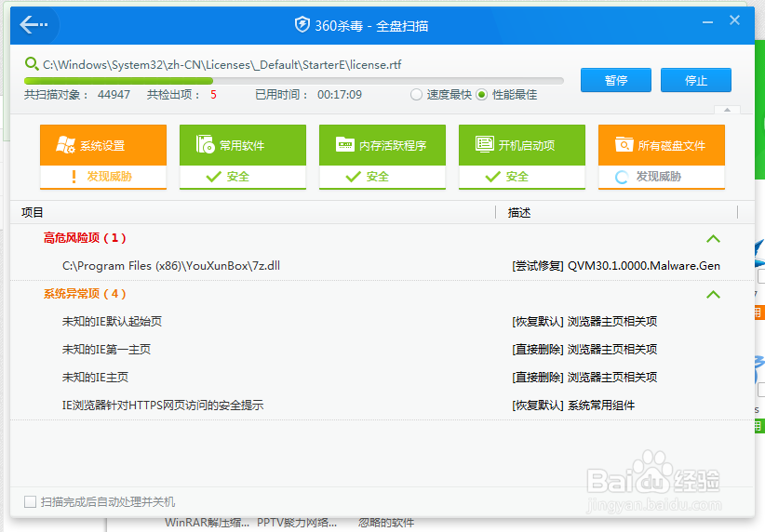
Task: Click the 360 shield logo in title
Action: tap(302, 24)
